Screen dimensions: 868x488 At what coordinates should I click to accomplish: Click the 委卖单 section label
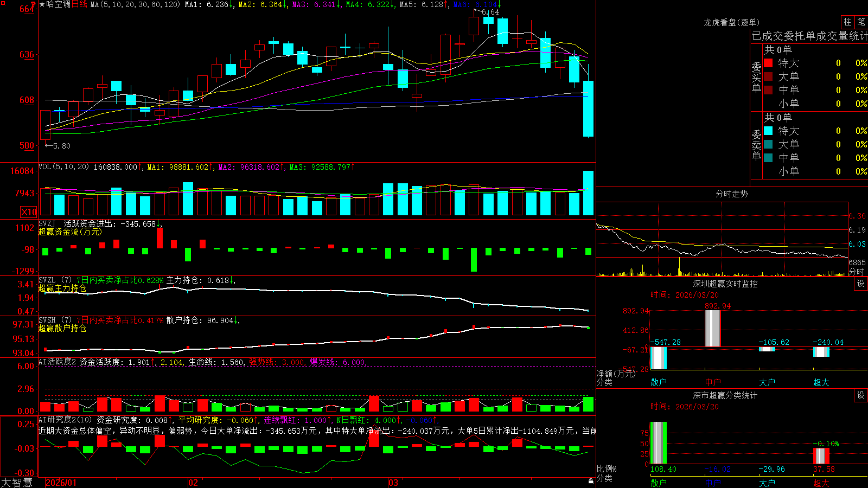tap(757, 145)
